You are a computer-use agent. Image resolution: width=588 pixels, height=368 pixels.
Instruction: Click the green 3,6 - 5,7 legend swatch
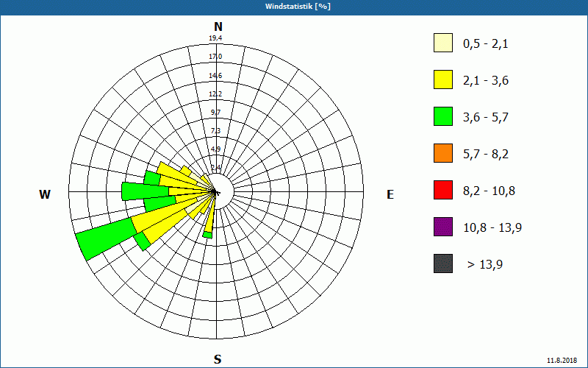(443, 116)
